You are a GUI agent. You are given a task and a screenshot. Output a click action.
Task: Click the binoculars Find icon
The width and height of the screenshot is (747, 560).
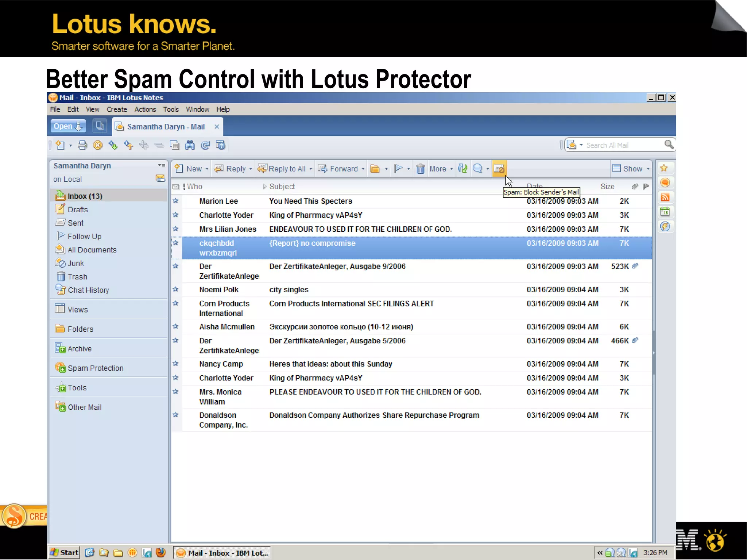tap(190, 145)
